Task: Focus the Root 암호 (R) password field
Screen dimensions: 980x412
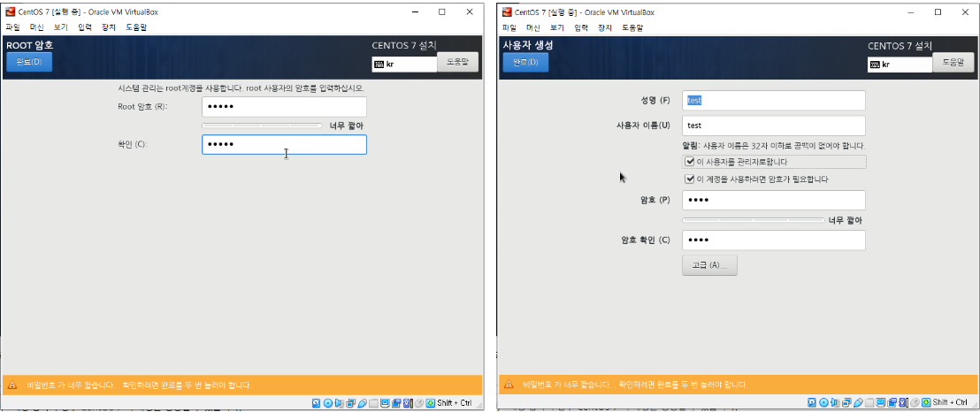Action: tap(284, 106)
